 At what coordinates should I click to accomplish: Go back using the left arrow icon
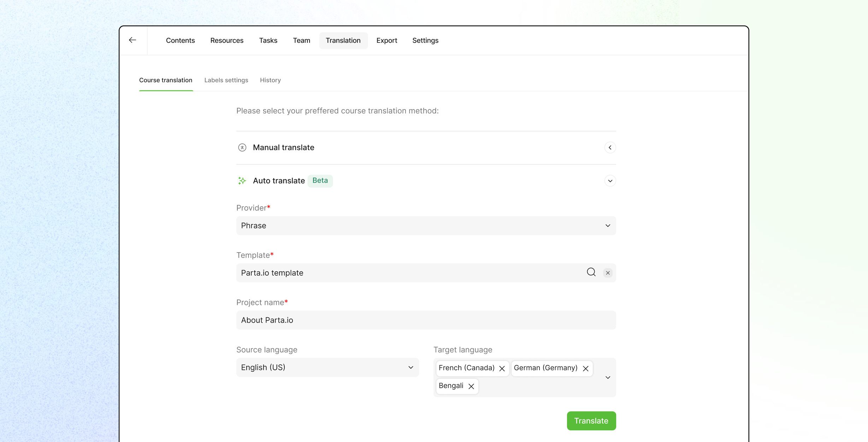click(x=132, y=40)
